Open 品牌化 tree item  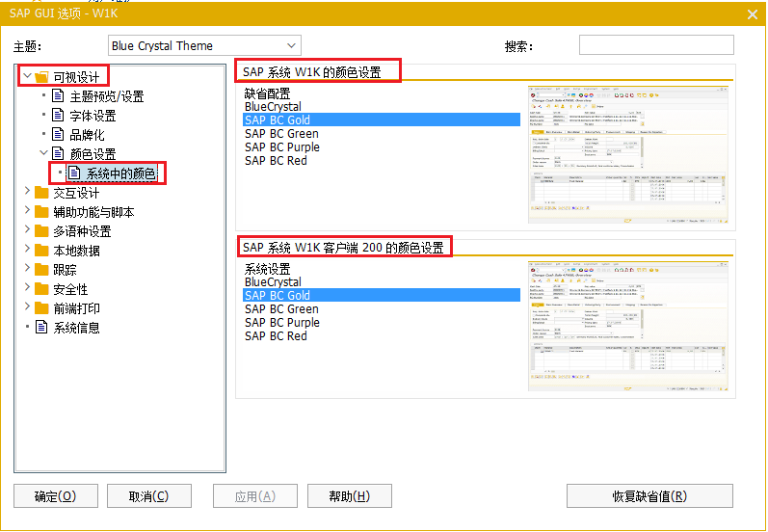(x=87, y=135)
